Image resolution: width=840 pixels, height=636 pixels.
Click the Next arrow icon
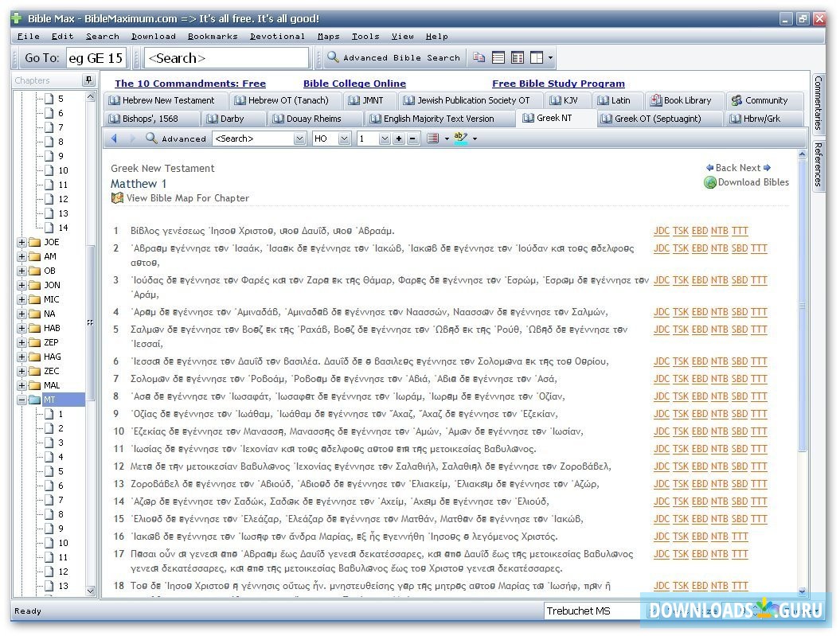point(767,168)
